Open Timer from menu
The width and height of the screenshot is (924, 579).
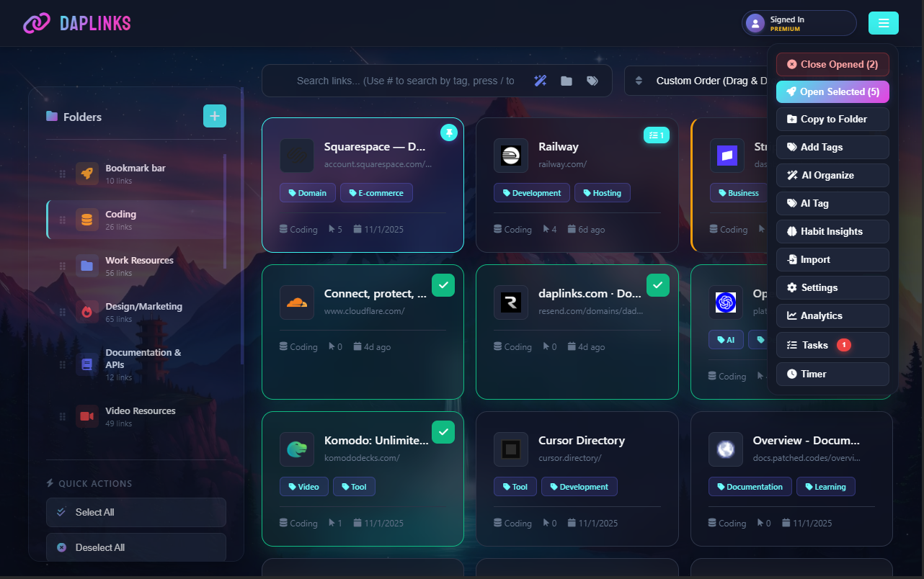point(832,374)
